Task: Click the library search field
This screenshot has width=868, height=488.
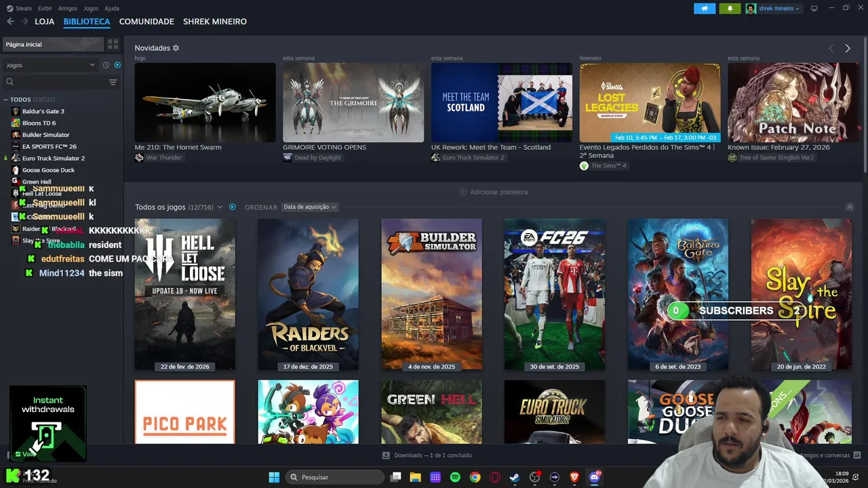Action: pos(54,82)
